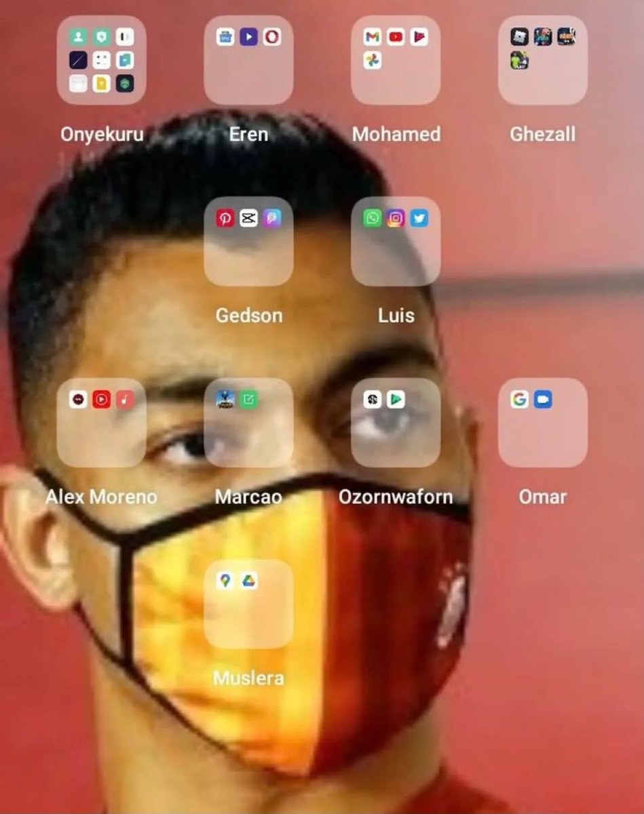The height and width of the screenshot is (814, 644).
Task: Open the PUBG game icon in the Marcao folder
Action: click(225, 400)
